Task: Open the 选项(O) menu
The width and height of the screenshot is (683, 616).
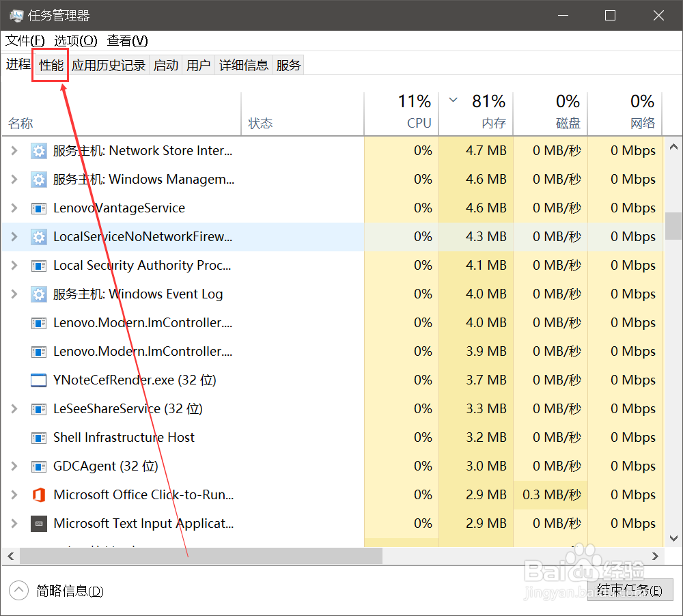Action: click(x=75, y=41)
